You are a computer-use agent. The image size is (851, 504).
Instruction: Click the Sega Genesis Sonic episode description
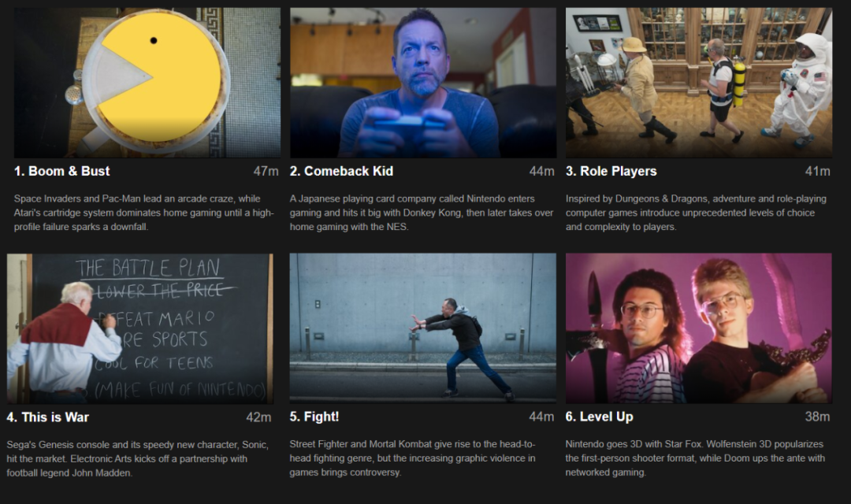point(137,458)
